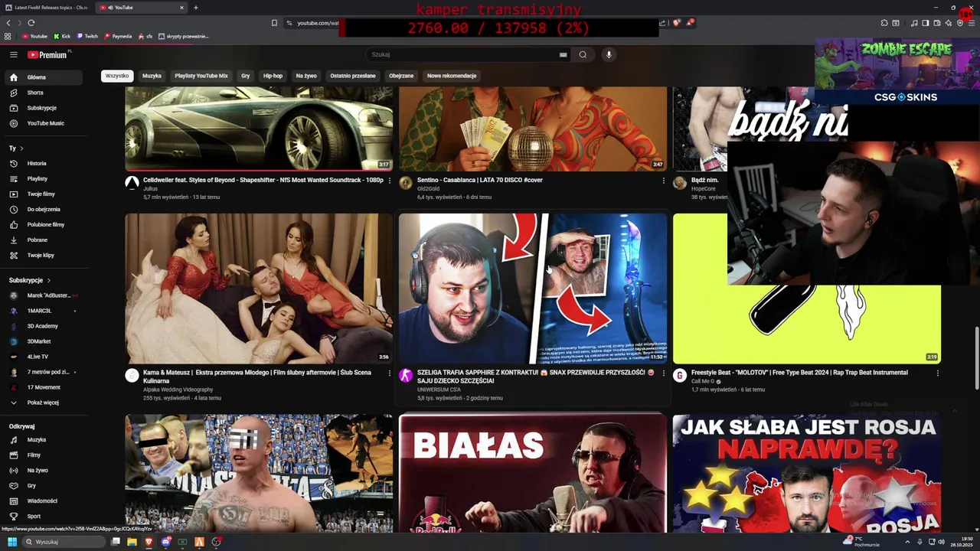This screenshot has width=980, height=551.
Task: Select the Na żywo filter chip
Action: click(x=306, y=76)
